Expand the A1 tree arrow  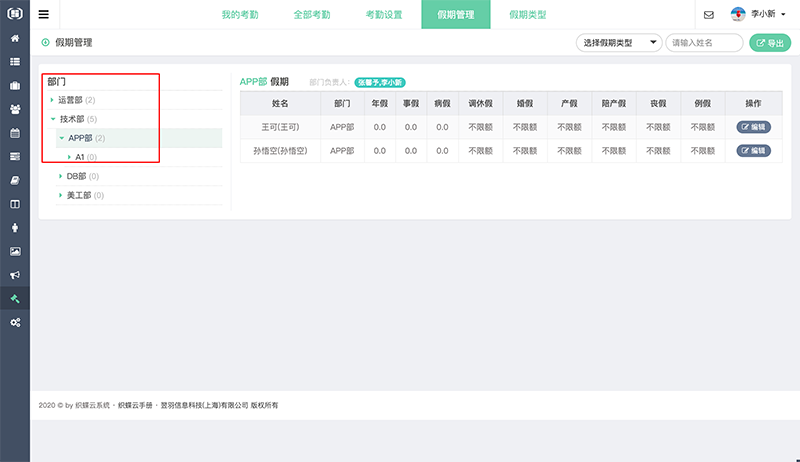click(x=69, y=157)
